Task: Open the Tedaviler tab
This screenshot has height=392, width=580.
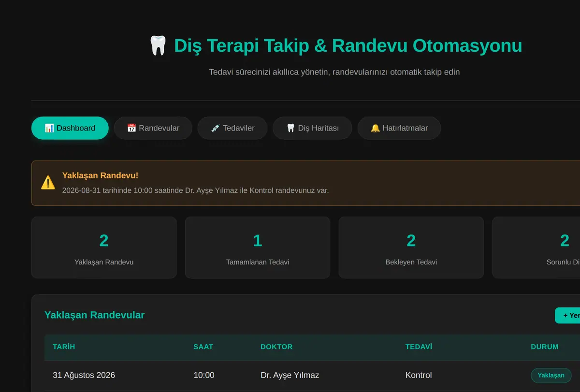Action: [x=232, y=128]
